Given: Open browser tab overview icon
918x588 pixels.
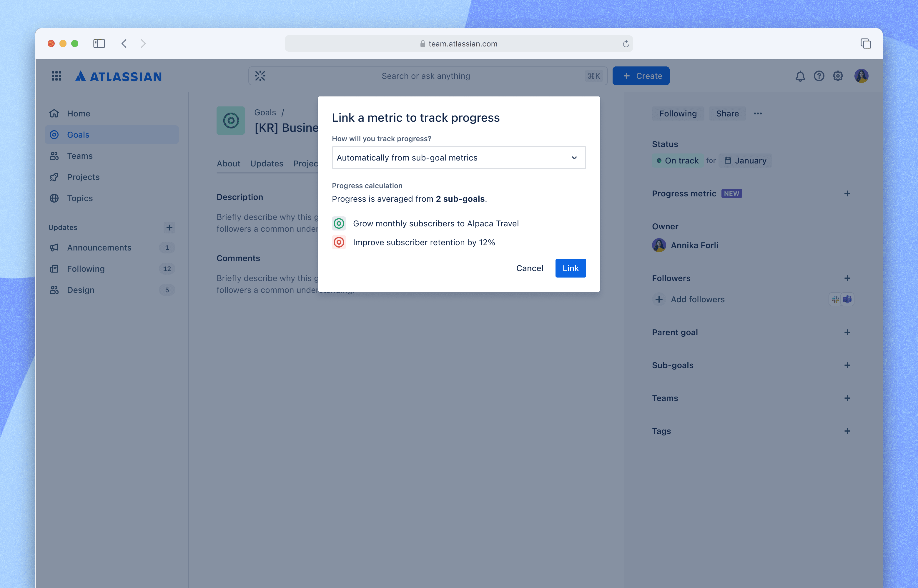Looking at the screenshot, I should click(865, 44).
